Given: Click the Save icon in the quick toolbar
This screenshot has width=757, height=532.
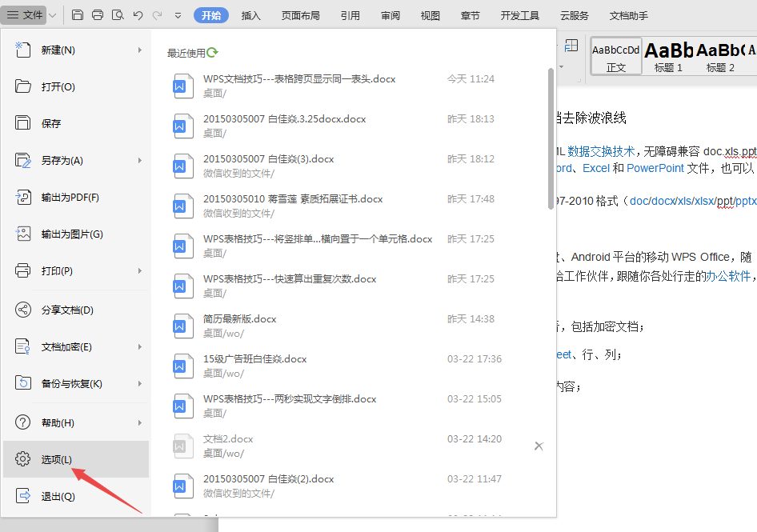Looking at the screenshot, I should [x=78, y=15].
